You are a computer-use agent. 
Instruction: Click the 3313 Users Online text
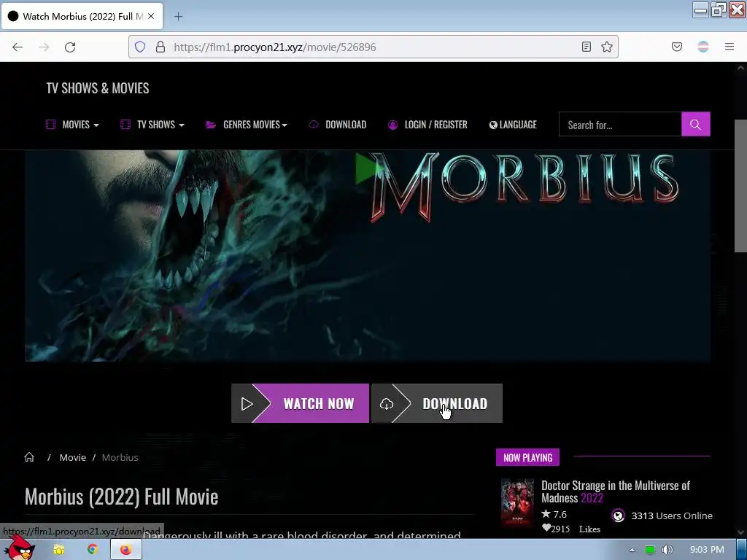[672, 516]
